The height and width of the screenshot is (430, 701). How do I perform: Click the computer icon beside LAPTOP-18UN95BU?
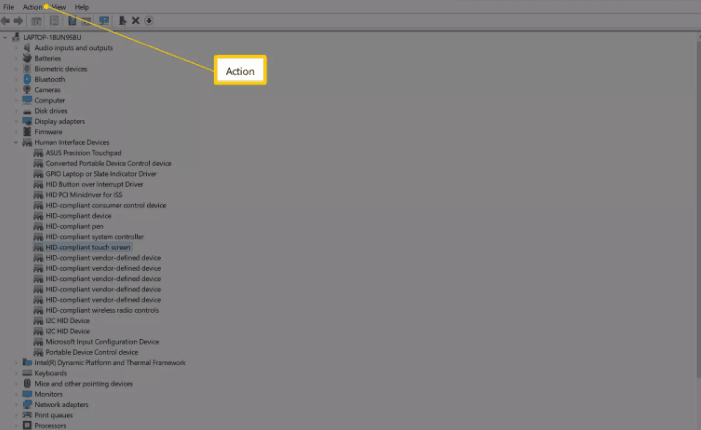[17, 37]
